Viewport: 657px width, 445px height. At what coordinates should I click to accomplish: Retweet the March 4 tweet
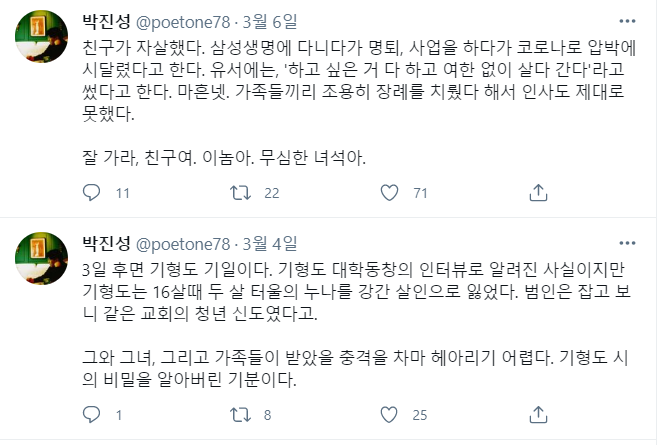(x=239, y=415)
